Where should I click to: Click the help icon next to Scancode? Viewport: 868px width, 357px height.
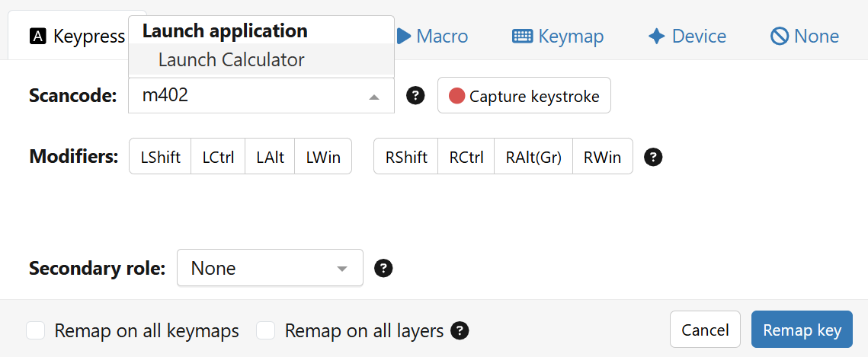415,96
